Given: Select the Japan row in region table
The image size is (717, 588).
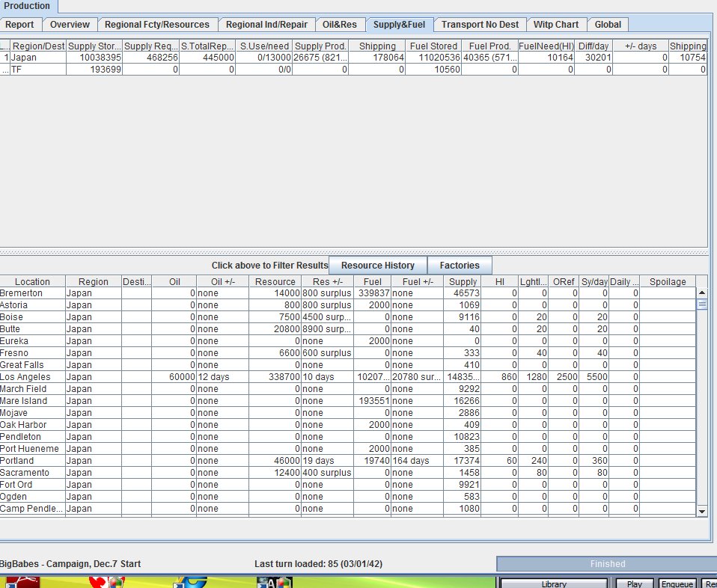Looking at the screenshot, I should [353, 58].
